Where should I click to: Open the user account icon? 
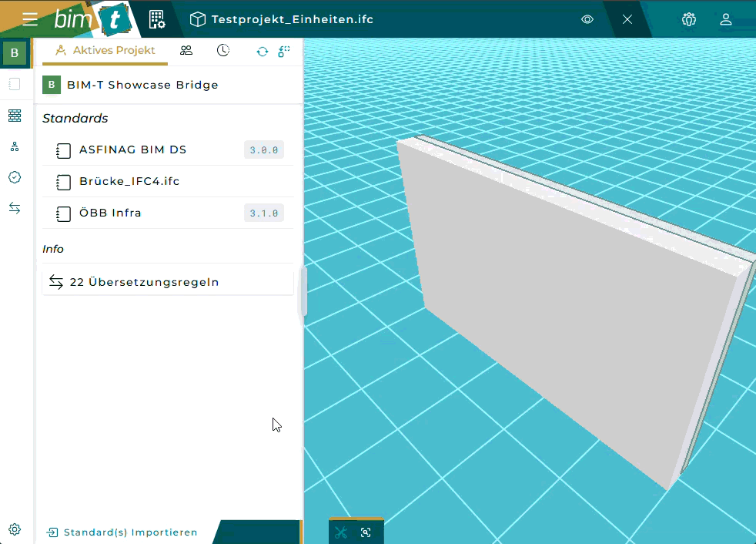726,19
